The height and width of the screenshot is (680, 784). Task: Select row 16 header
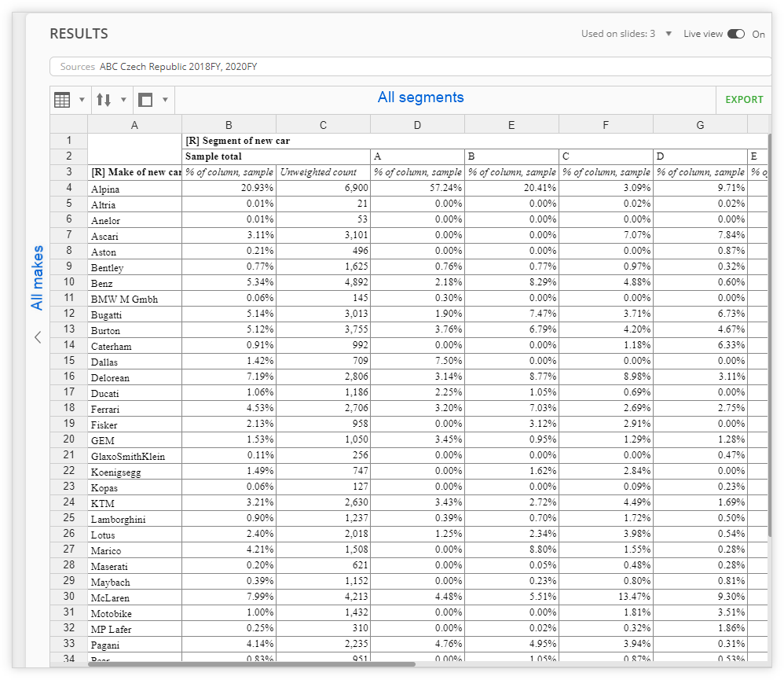(69, 377)
